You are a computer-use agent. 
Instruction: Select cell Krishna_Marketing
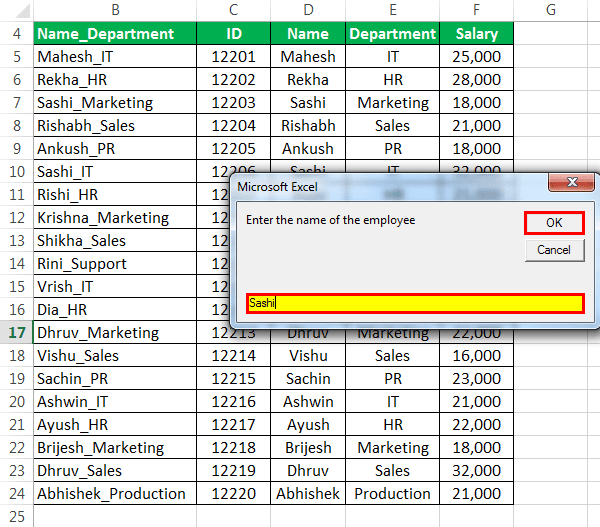pos(115,217)
